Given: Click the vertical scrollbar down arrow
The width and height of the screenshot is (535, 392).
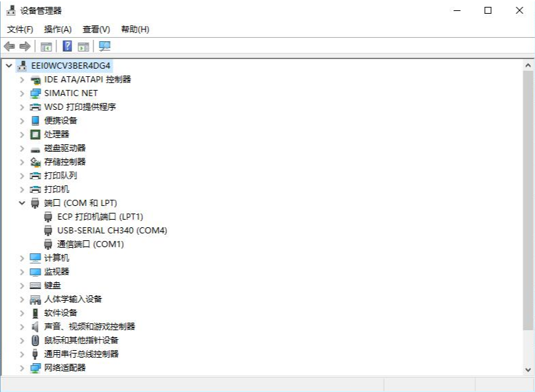Looking at the screenshot, I should point(528,369).
